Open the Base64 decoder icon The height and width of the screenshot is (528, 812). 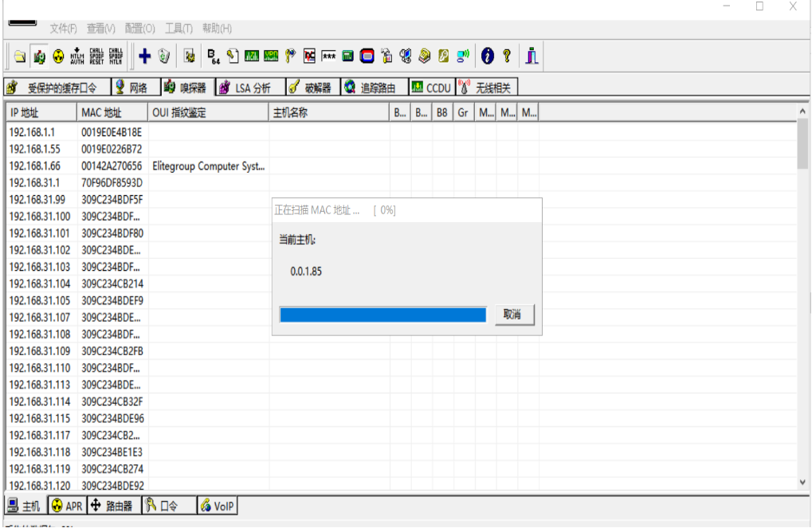coord(214,56)
